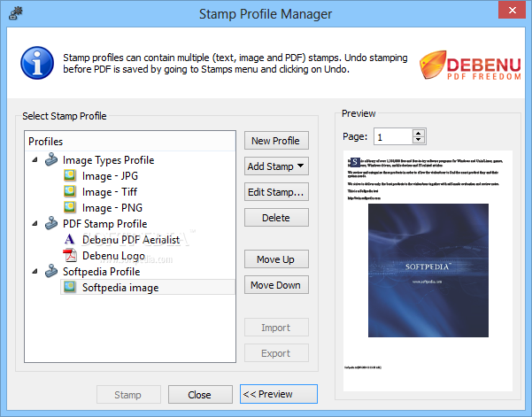Click the 'Profiles' column header
Screen dimensions: 532x417
[x=130, y=141]
